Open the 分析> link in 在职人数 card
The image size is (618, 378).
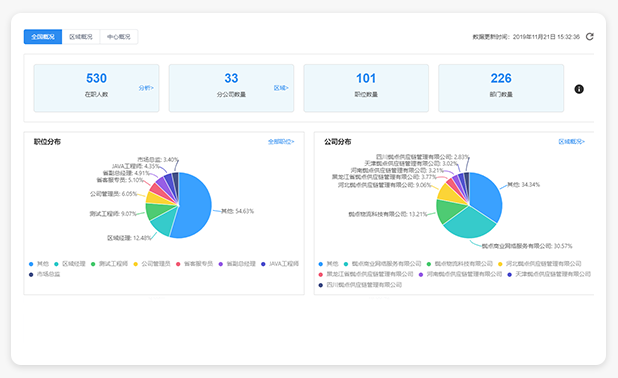146,88
